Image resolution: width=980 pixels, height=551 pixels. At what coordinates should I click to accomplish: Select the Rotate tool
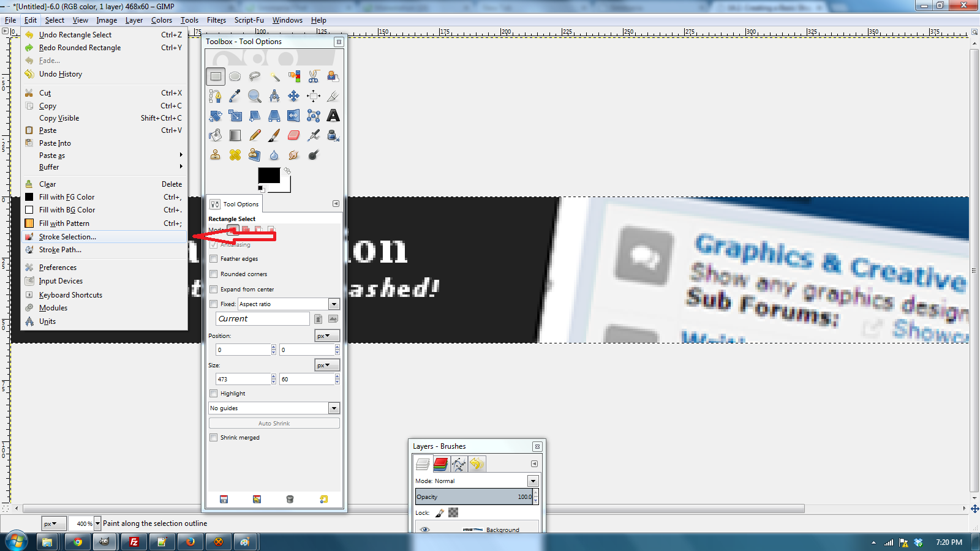point(216,116)
